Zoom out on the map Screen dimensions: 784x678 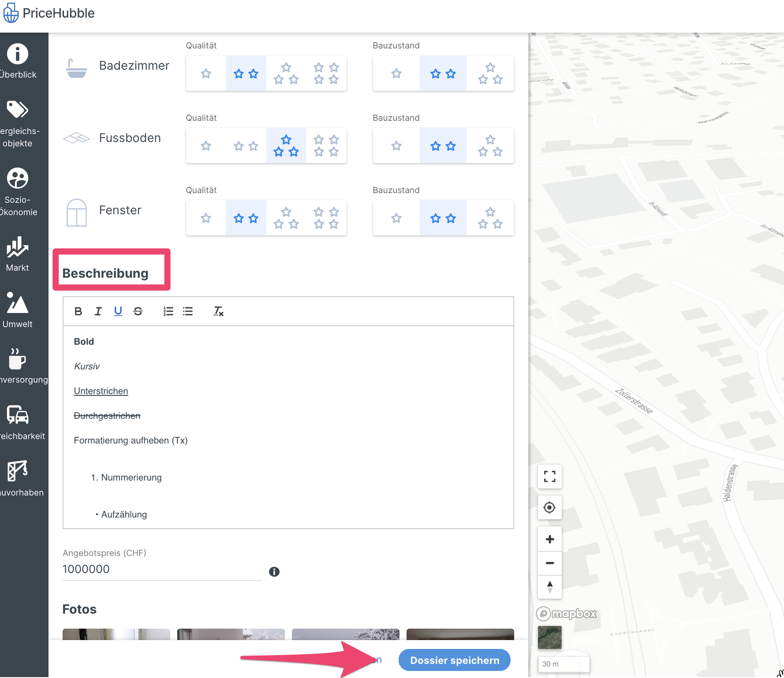[x=550, y=563]
